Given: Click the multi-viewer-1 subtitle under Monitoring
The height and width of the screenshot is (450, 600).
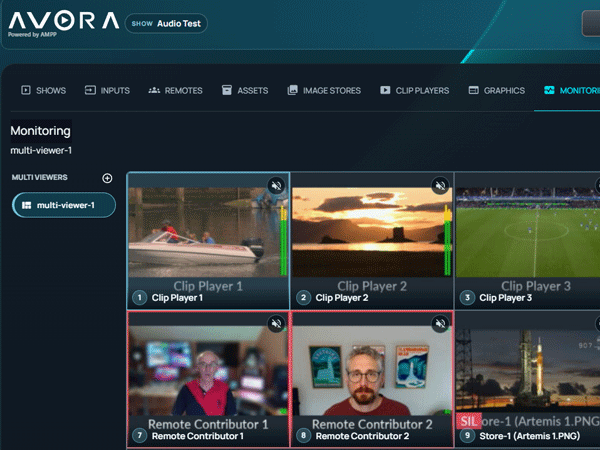Looking at the screenshot, I should click(41, 150).
